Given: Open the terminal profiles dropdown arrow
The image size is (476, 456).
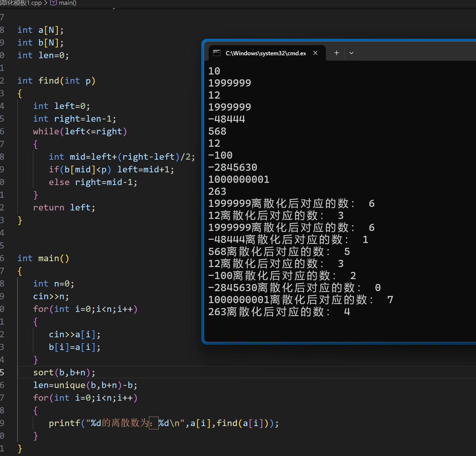Looking at the screenshot, I should pyautogui.click(x=351, y=53).
